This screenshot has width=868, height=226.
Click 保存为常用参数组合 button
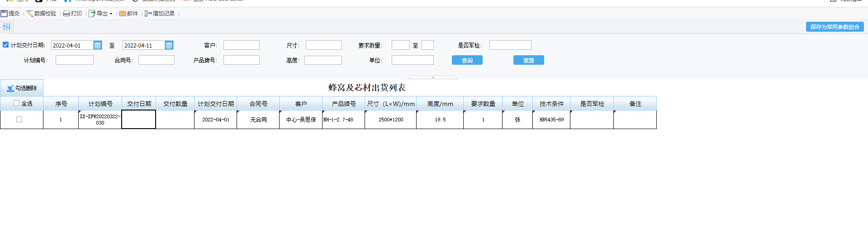point(835,27)
